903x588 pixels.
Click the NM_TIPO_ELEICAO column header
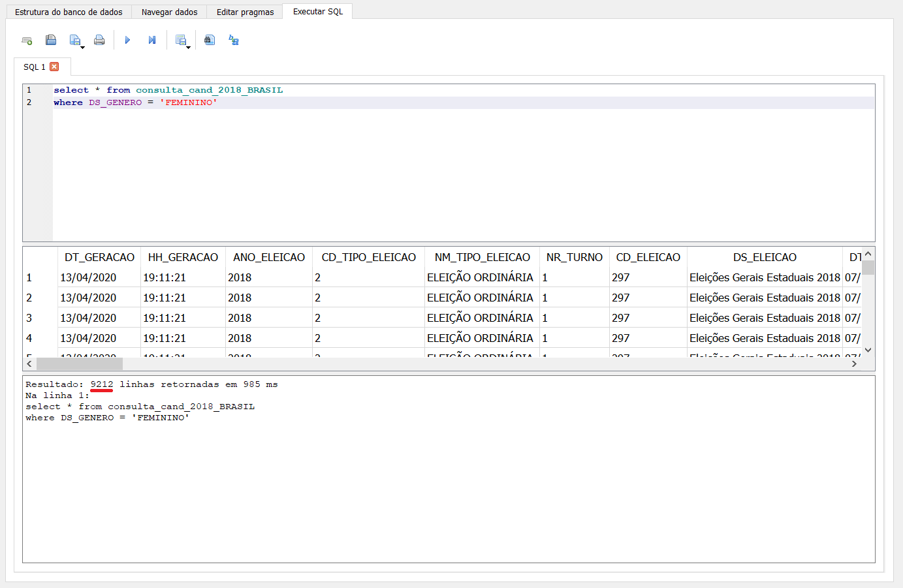pyautogui.click(x=482, y=257)
